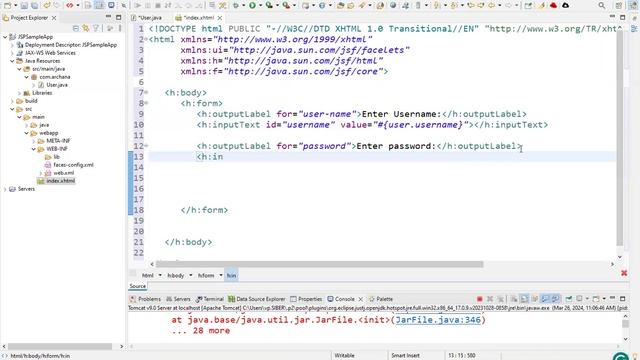Screen dimensions: 640x360
Task: Click the New file icon in toolbar
Action: (7, 6)
